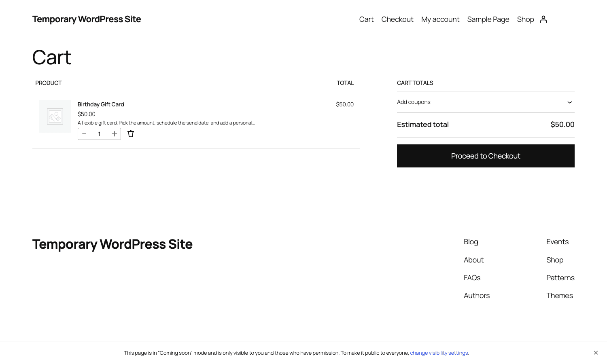Expand the Add coupons section
The image size is (607, 364).
tap(486, 102)
